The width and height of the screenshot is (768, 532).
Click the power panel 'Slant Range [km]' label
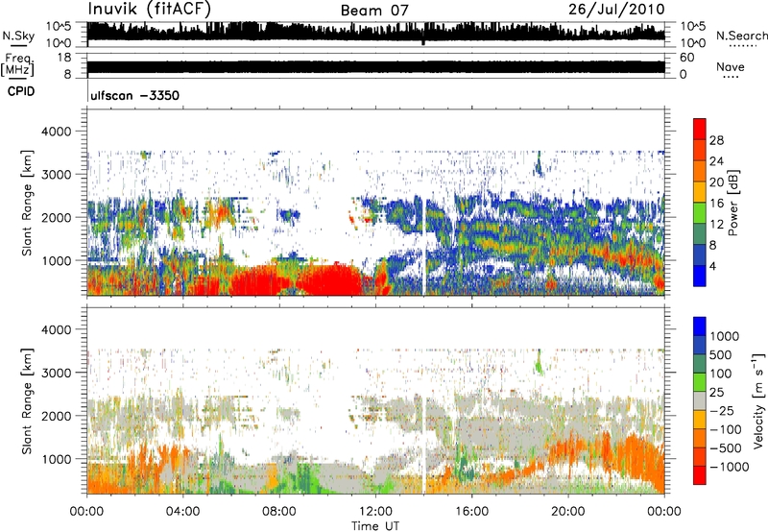(x=27, y=203)
